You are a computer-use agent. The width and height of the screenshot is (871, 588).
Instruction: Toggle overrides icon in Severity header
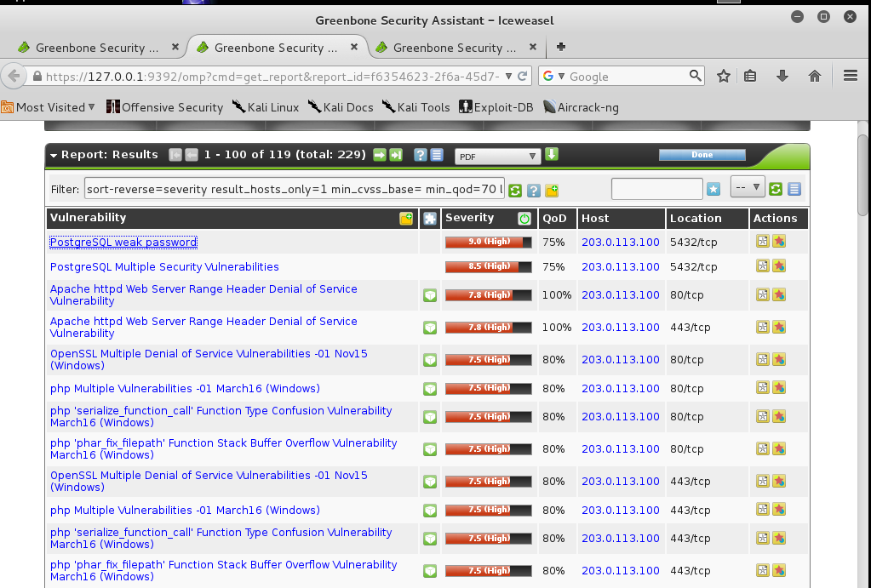(x=524, y=218)
